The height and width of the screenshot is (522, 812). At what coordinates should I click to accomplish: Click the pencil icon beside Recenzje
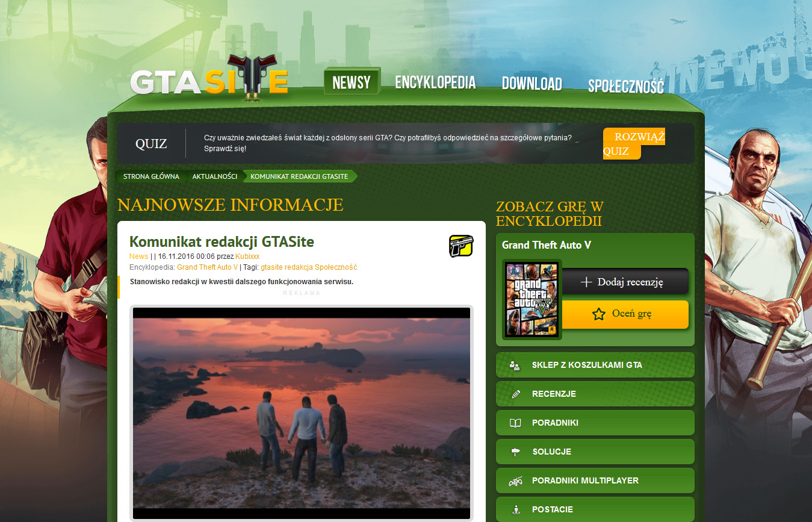515,394
